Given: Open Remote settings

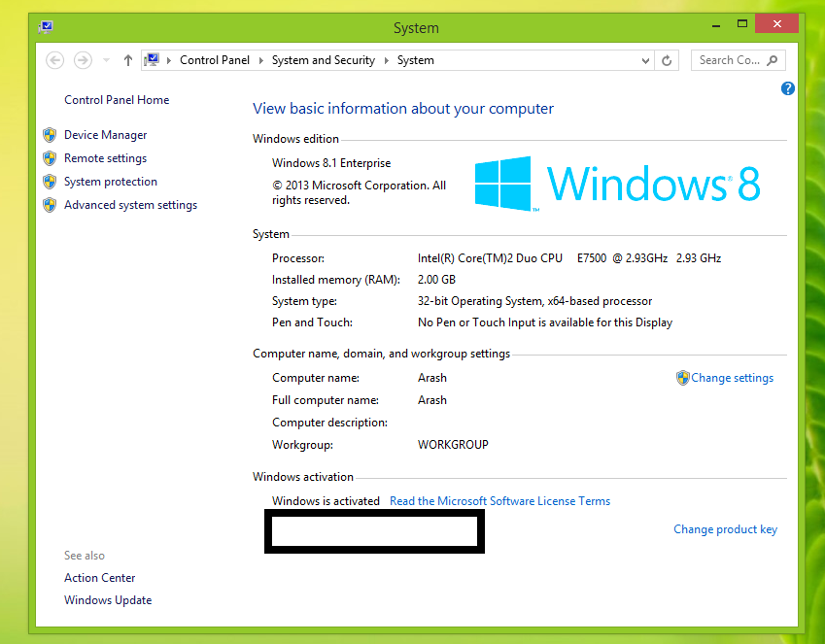Looking at the screenshot, I should pos(105,158).
